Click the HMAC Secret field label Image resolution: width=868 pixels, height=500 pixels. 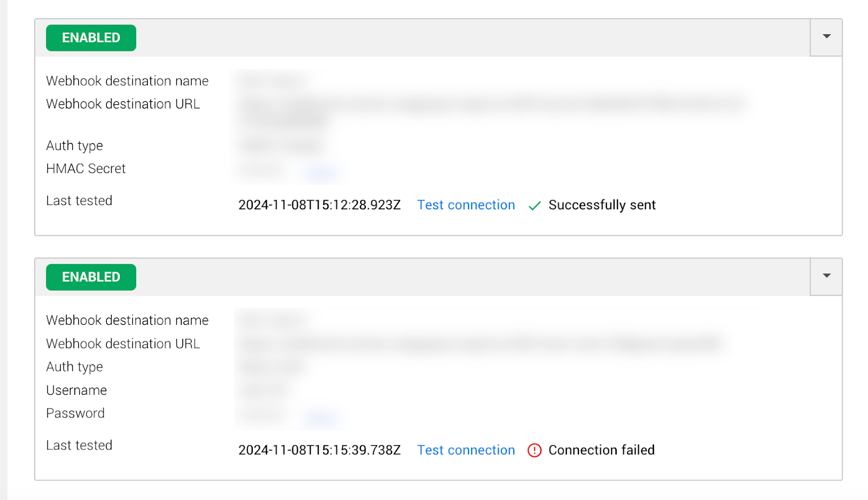(x=86, y=169)
